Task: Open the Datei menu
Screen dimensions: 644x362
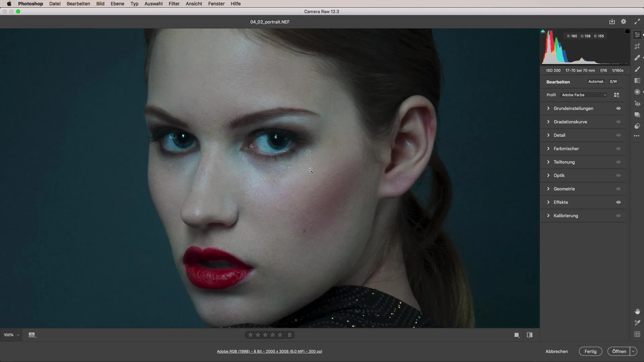Action: coord(55,4)
